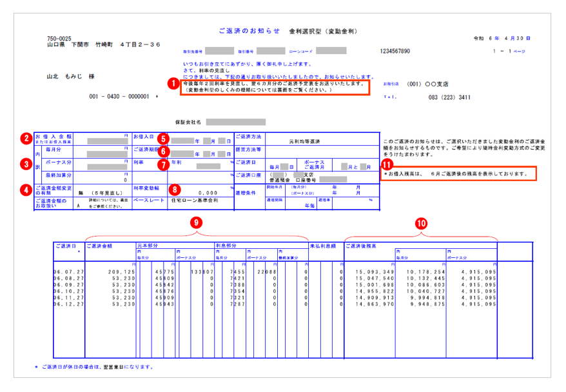Click the number 1234567890
This screenshot has width=566, height=392.
tap(395, 51)
